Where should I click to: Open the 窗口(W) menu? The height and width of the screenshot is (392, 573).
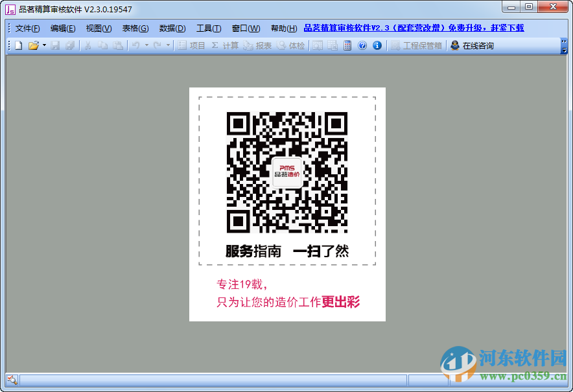(x=246, y=28)
